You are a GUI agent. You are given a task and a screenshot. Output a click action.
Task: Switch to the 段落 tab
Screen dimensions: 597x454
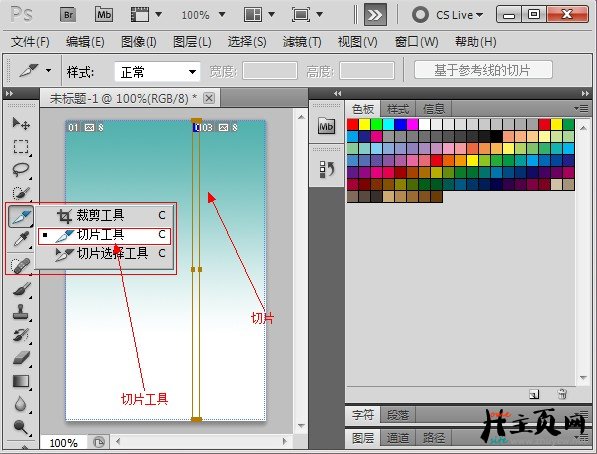398,414
